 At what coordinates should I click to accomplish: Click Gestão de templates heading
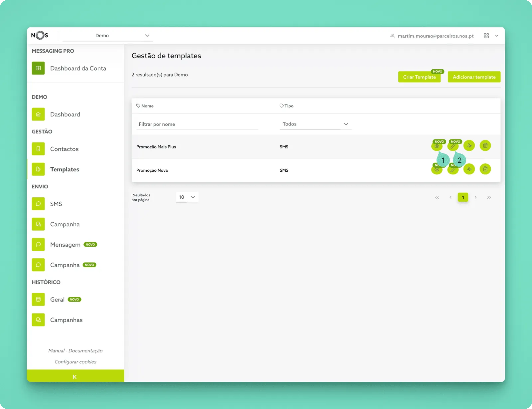point(166,56)
